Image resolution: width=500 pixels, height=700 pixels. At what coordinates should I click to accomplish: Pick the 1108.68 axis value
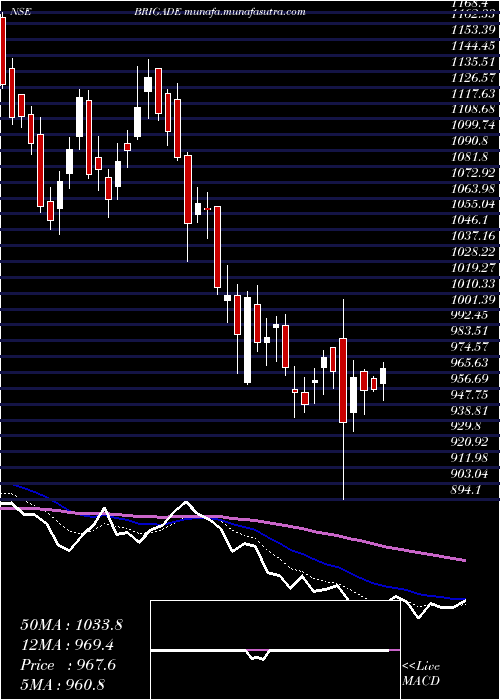coord(475,109)
